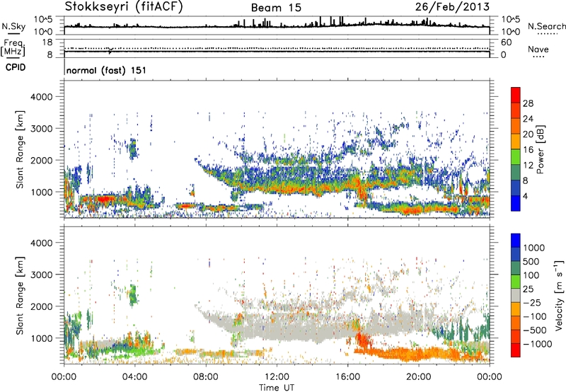Click the date '26/Feb/2013'
The width and height of the screenshot is (566, 392).
click(x=452, y=6)
